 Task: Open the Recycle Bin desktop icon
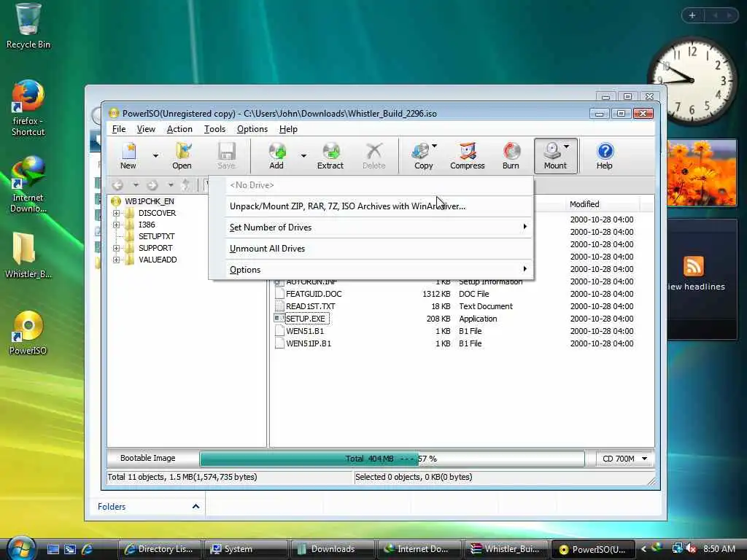[x=28, y=26]
